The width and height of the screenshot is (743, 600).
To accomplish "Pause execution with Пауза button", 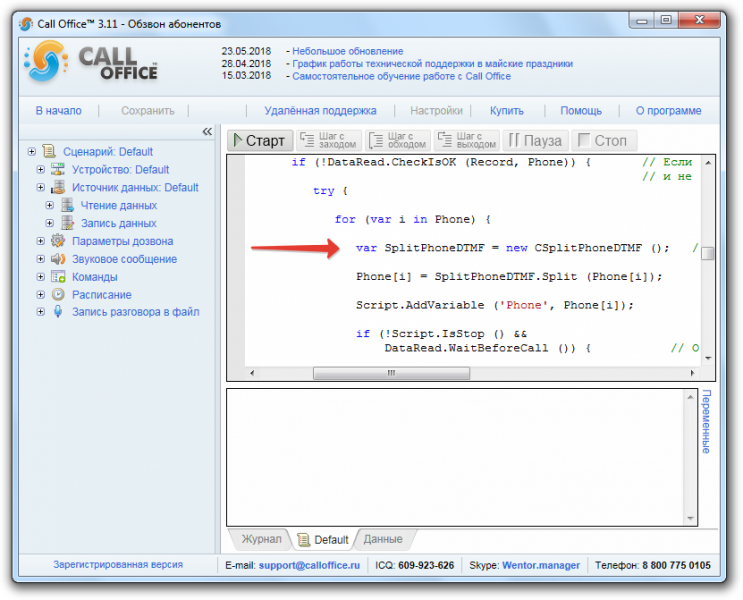I will tap(535, 140).
